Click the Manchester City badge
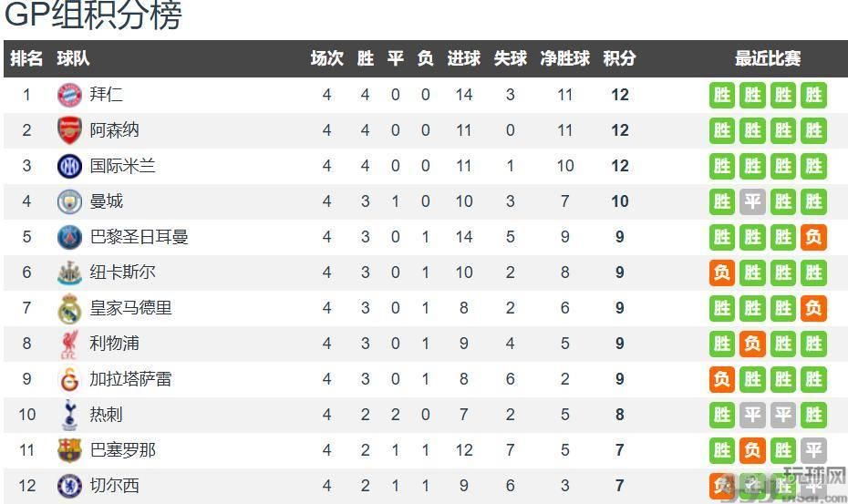Screen dimensions: 848x504 (69, 201)
